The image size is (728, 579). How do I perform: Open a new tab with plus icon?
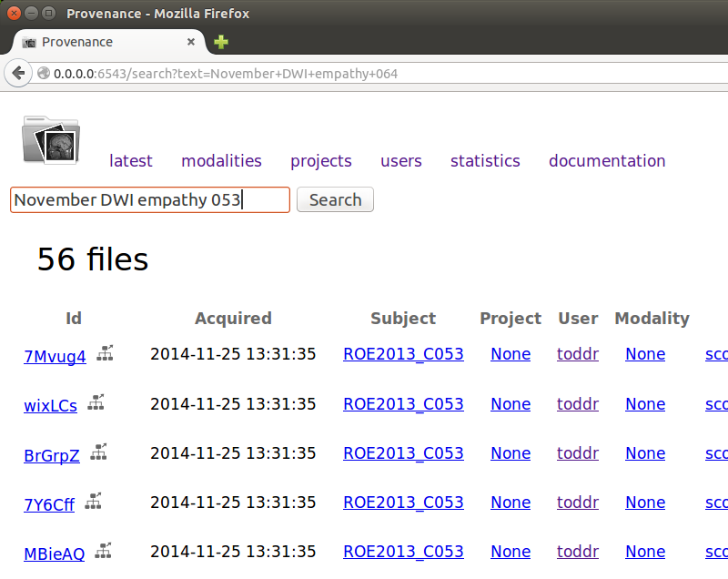coord(221,42)
